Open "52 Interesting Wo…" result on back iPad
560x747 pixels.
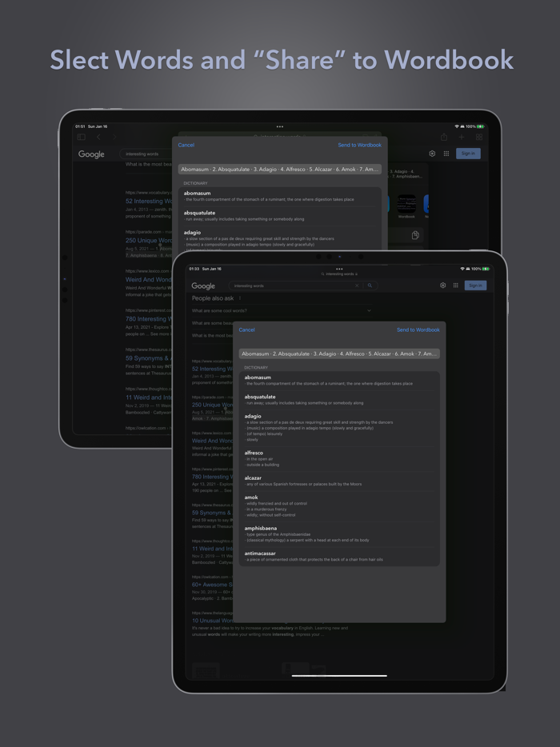coord(148,201)
